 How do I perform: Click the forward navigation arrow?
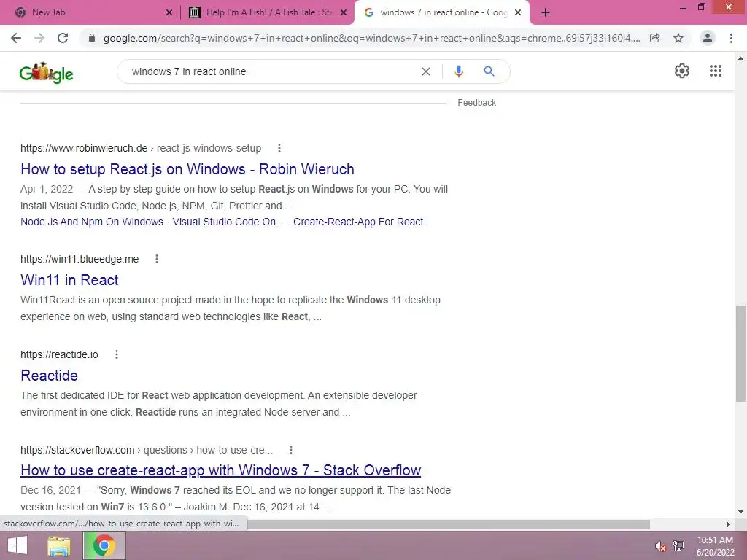coord(39,38)
